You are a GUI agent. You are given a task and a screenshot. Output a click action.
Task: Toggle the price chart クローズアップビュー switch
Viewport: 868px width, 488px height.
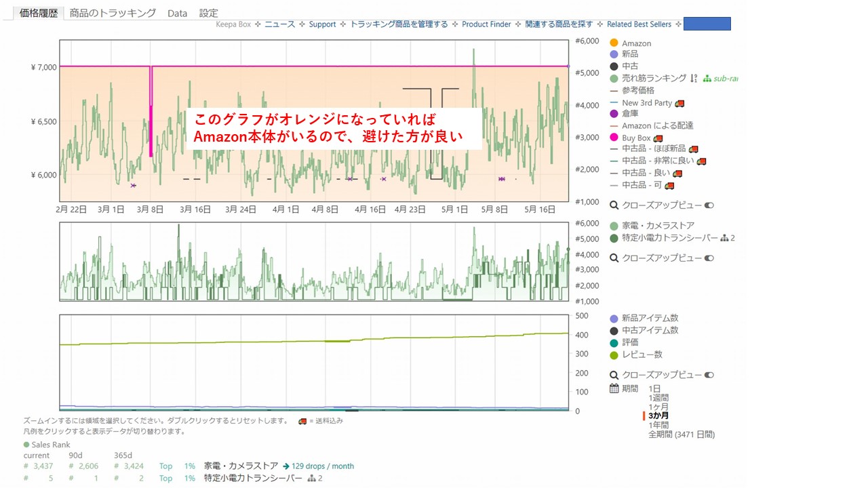pyautogui.click(x=709, y=205)
